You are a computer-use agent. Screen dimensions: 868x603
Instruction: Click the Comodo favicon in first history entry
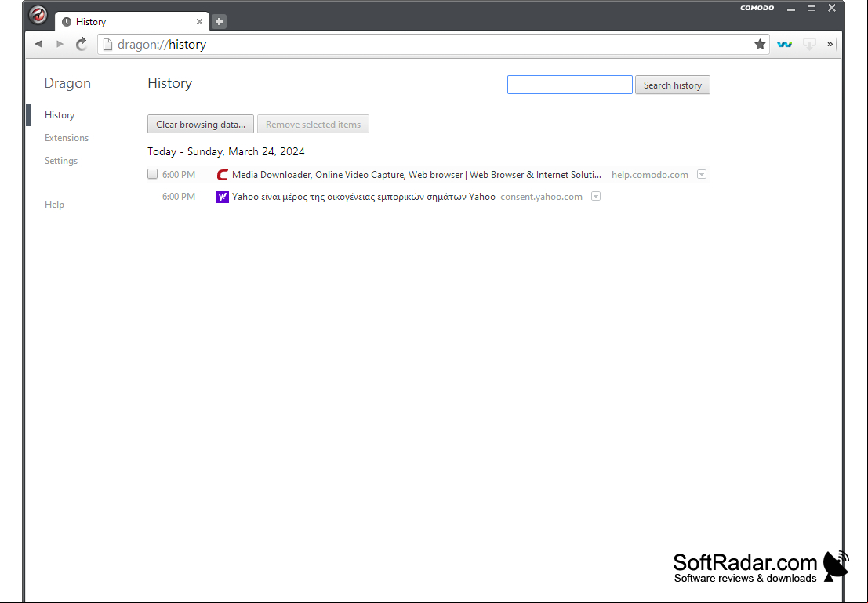223,174
